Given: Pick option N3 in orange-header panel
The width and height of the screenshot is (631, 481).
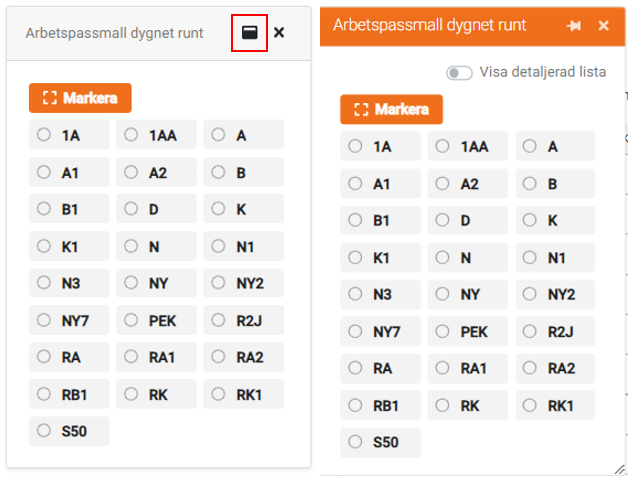Looking at the screenshot, I should point(355,295).
